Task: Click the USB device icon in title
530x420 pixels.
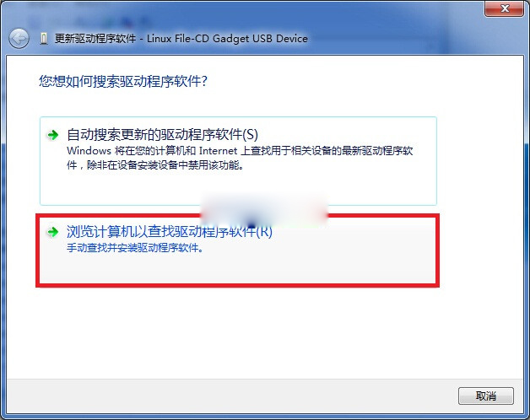Action: tap(43, 39)
